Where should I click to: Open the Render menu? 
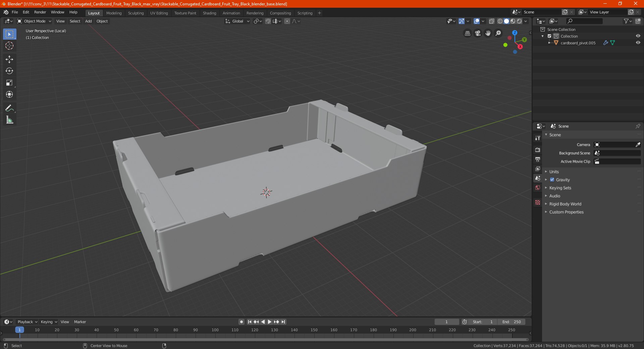tap(40, 12)
